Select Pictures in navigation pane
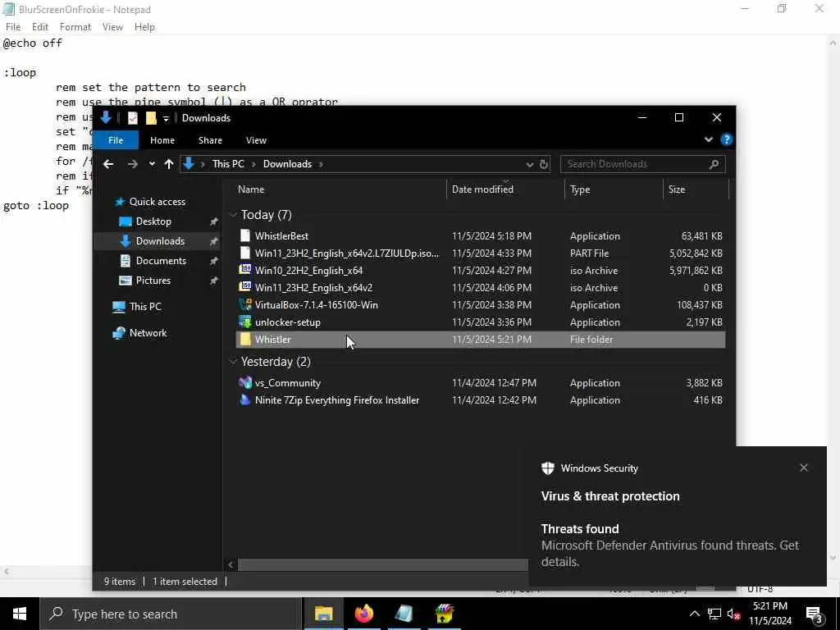Screen dimensions: 840x630 click(153, 281)
